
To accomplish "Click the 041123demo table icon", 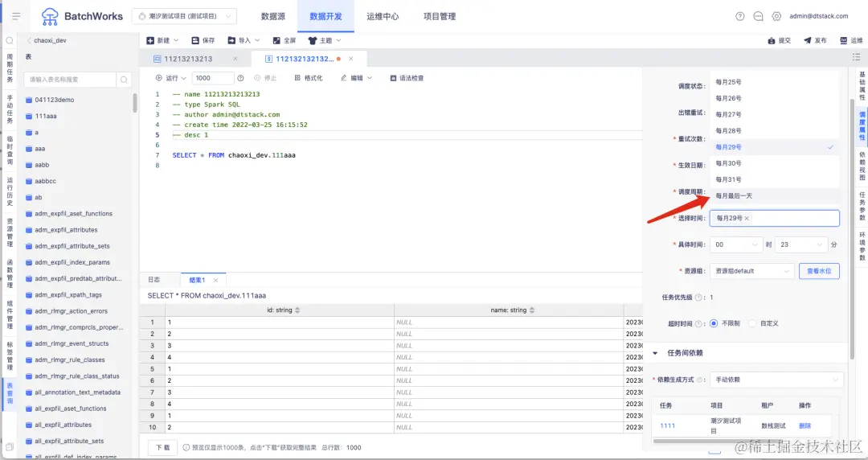I will 29,101.
